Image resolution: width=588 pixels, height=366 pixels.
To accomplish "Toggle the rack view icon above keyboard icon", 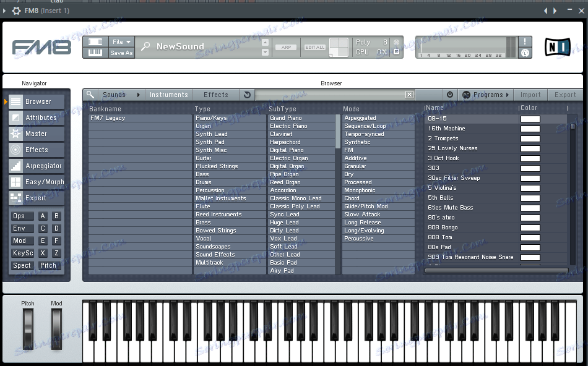I will pyautogui.click(x=95, y=42).
